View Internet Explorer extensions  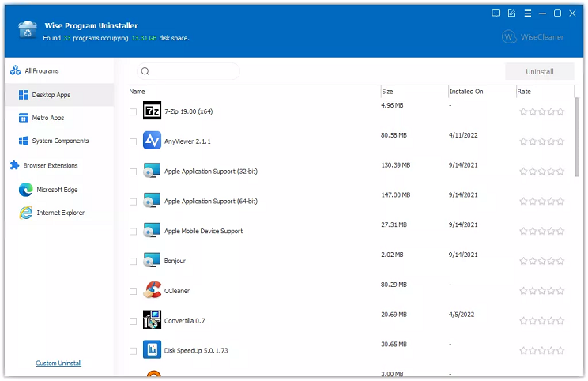coord(59,213)
